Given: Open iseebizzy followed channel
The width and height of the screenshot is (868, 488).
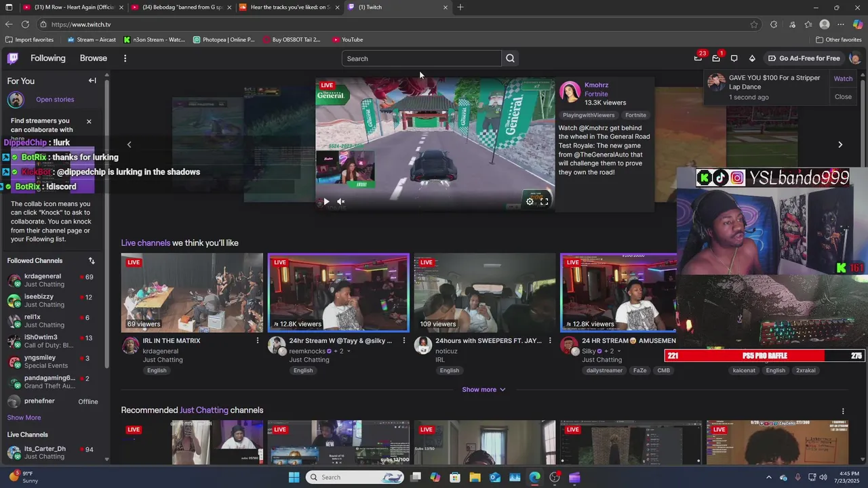Looking at the screenshot, I should [54, 301].
